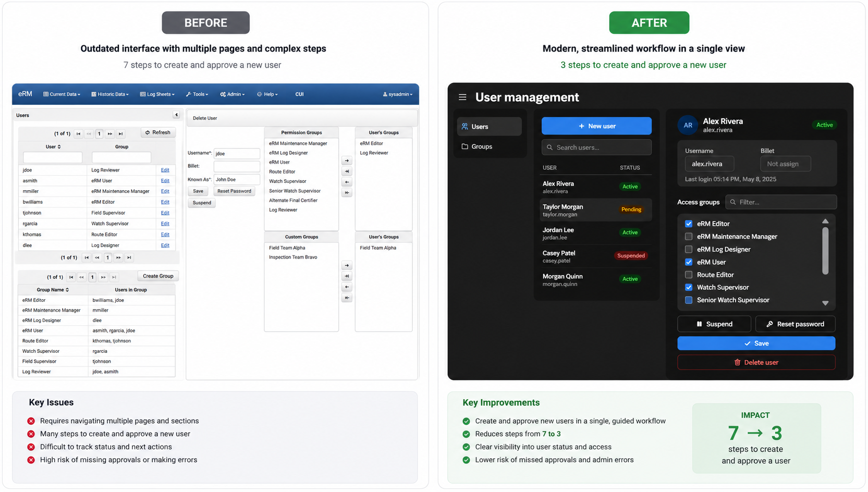
Task: Check the eRM Log Designer access group
Action: coord(689,249)
